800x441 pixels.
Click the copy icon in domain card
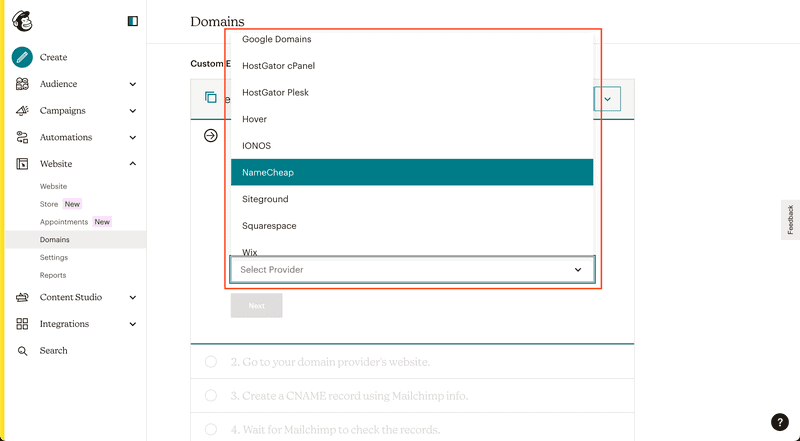pyautogui.click(x=210, y=97)
